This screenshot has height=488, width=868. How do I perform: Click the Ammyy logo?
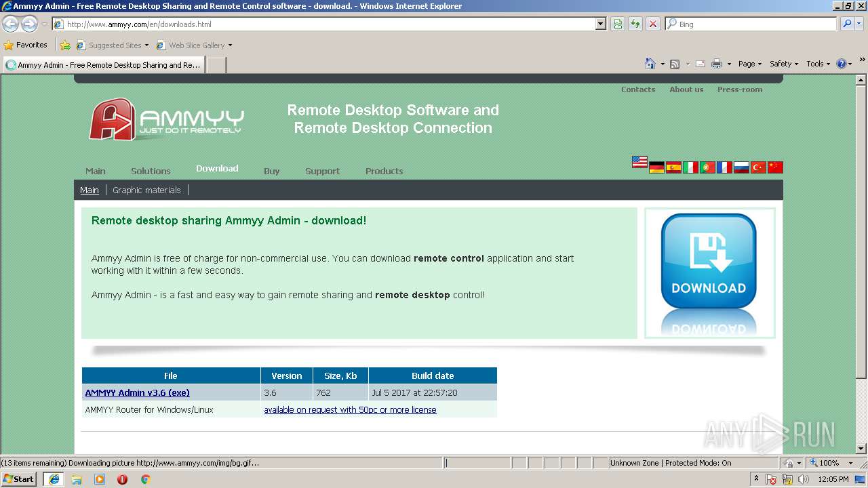click(x=166, y=119)
